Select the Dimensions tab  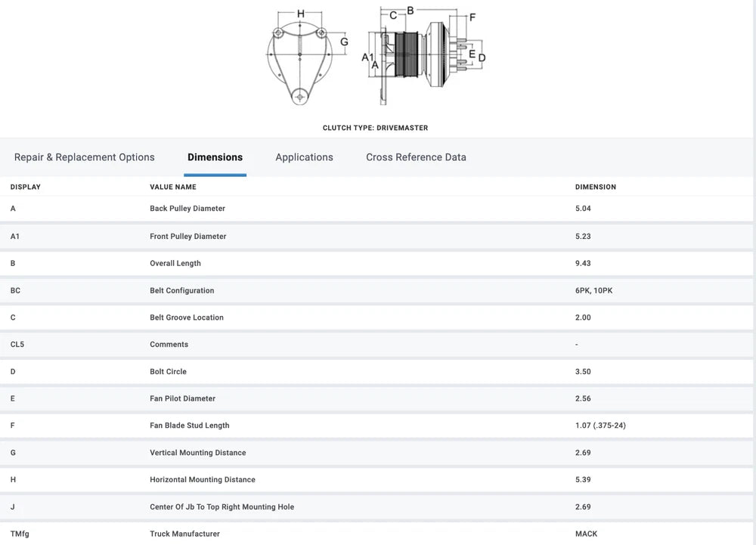tap(215, 157)
